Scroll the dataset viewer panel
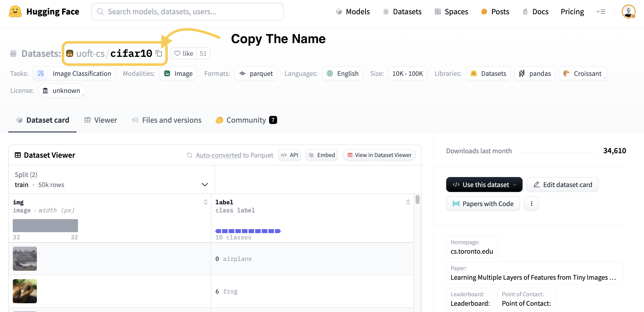 click(418, 201)
